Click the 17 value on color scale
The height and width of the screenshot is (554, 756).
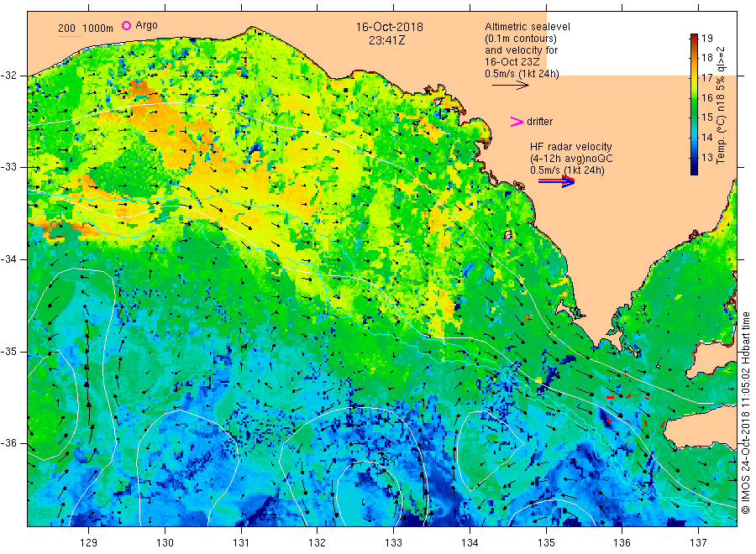click(x=706, y=78)
